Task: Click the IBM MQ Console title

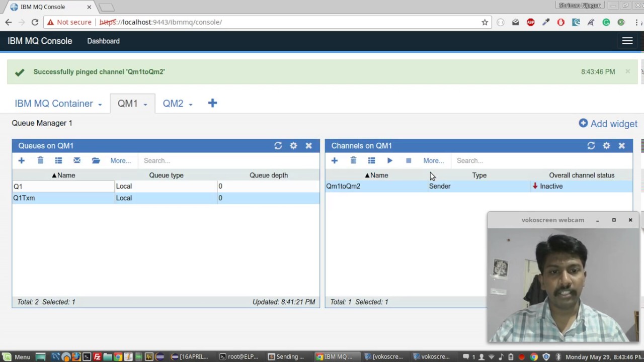Action: [x=40, y=41]
